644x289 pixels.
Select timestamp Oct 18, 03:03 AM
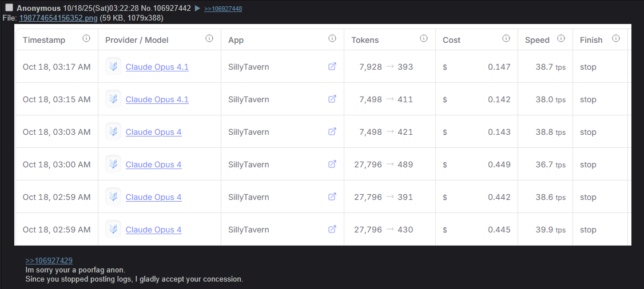57,132
